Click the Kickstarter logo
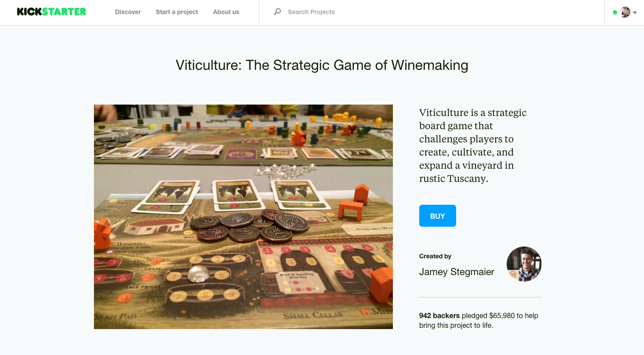The height and width of the screenshot is (355, 644). (51, 12)
